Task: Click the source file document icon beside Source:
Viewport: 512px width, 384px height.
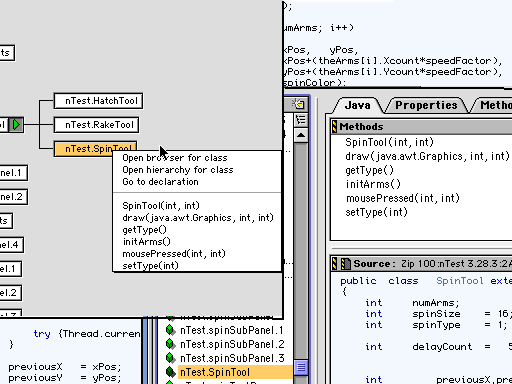Action: point(345,264)
